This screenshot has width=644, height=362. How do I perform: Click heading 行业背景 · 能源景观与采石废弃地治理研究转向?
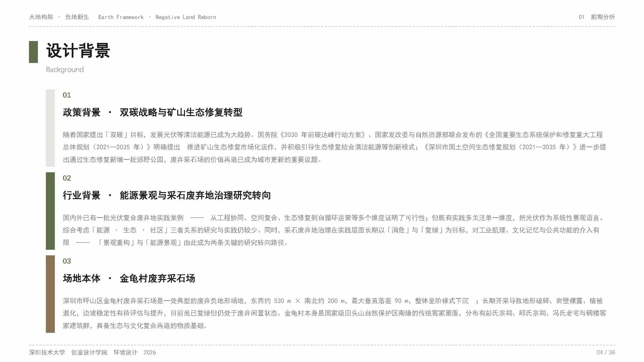(167, 195)
